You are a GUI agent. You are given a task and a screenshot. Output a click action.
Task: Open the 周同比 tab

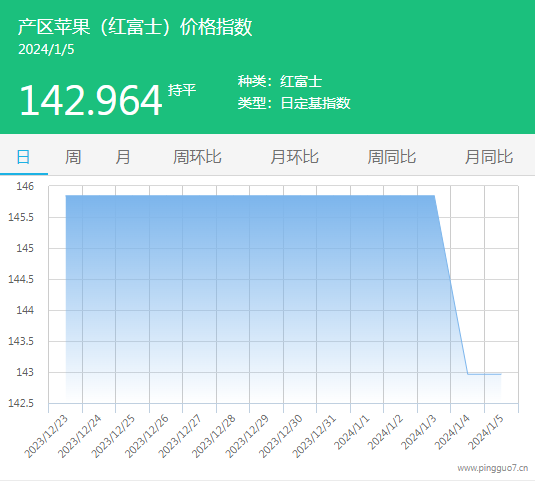(x=392, y=157)
